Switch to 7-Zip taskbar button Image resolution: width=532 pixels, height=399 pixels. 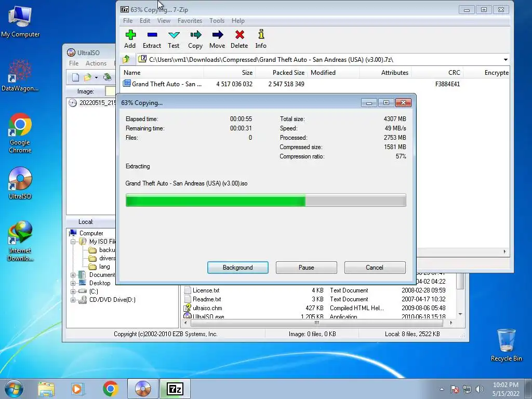pyautogui.click(x=175, y=389)
